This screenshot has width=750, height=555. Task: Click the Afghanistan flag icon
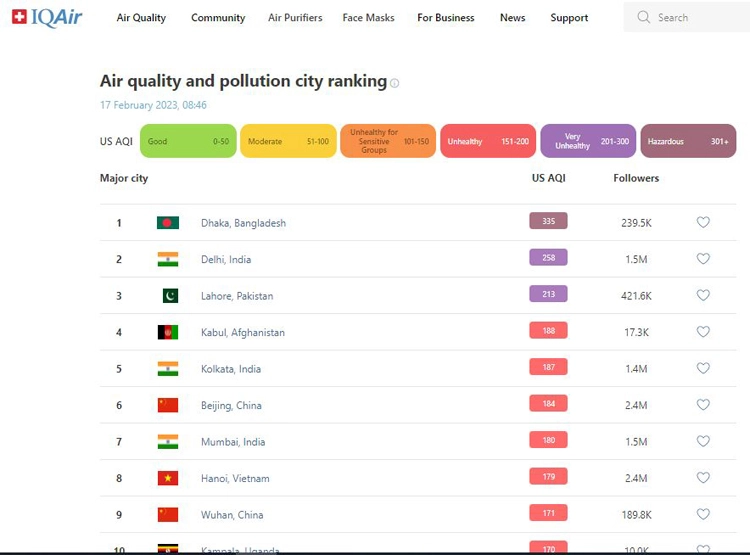(168, 332)
